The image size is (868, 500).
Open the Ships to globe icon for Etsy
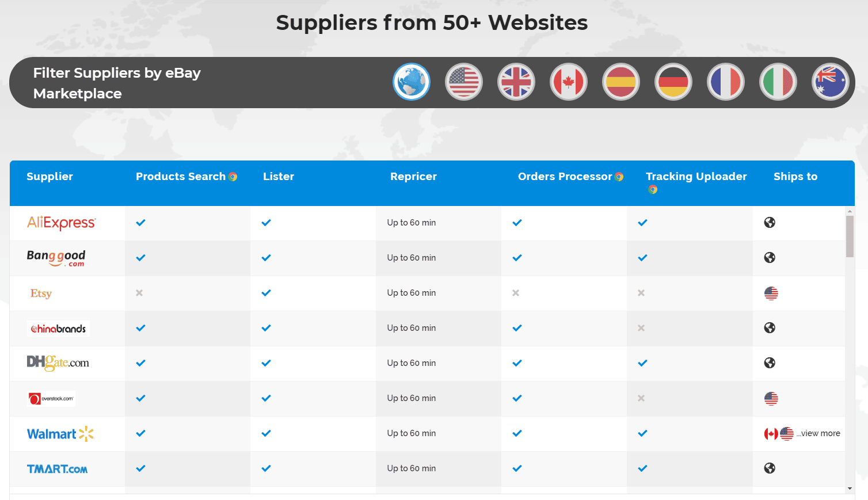[771, 293]
